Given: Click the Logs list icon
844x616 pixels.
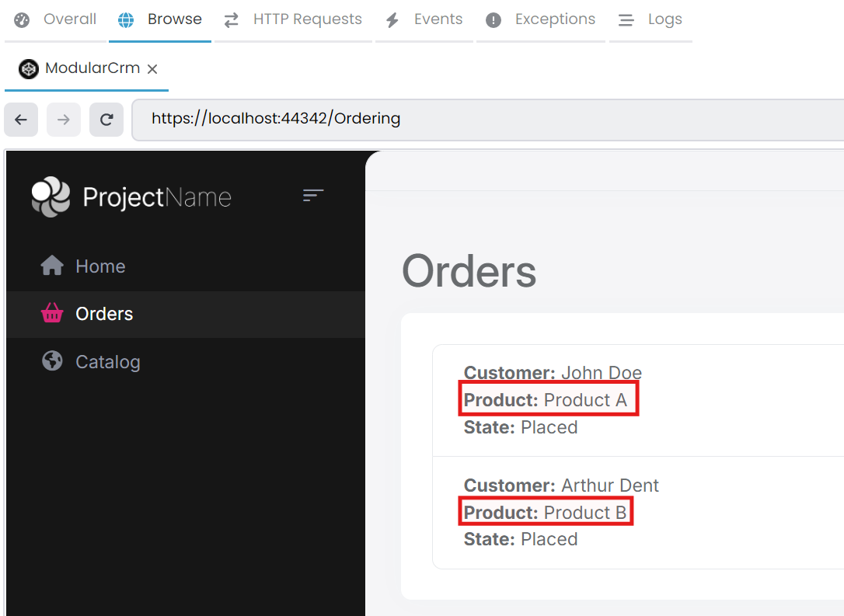Looking at the screenshot, I should click(626, 19).
